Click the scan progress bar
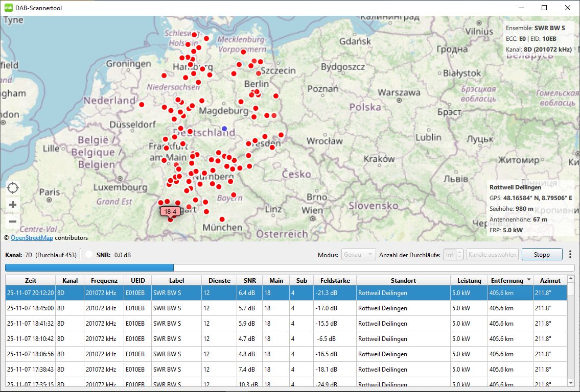 (289, 267)
